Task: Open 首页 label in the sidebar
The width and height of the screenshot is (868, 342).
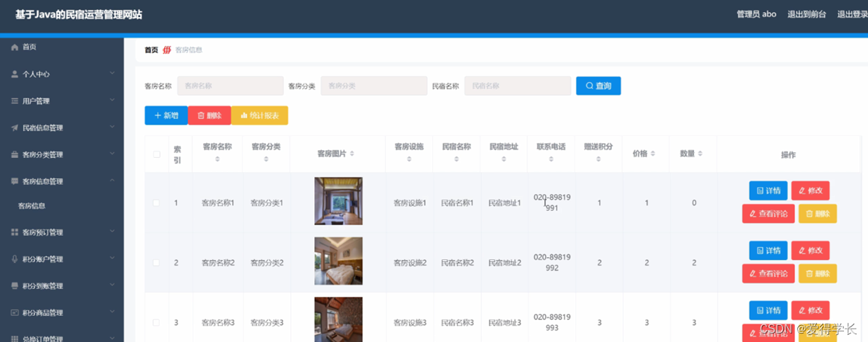Action: coord(29,47)
